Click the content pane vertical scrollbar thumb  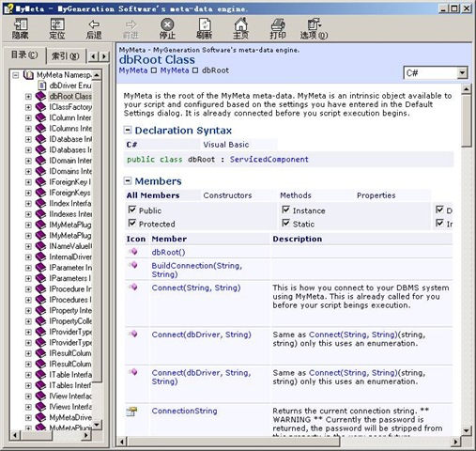coord(467,120)
